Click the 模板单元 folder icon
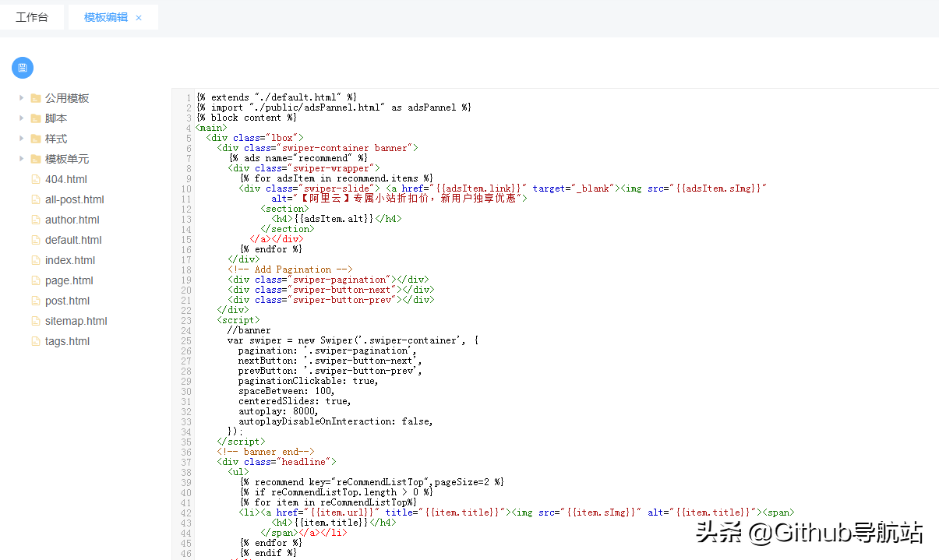939x560 pixels. point(36,159)
